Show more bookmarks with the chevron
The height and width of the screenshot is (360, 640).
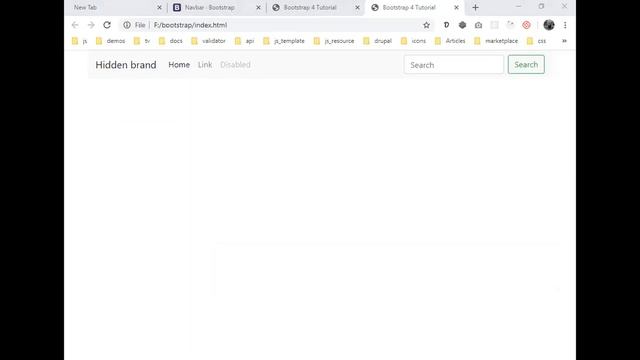pos(564,41)
